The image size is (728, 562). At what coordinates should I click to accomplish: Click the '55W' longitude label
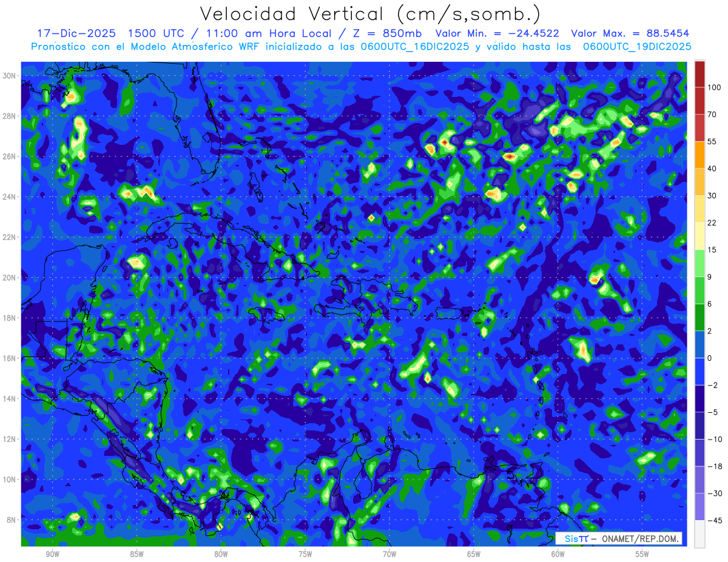pos(642,554)
